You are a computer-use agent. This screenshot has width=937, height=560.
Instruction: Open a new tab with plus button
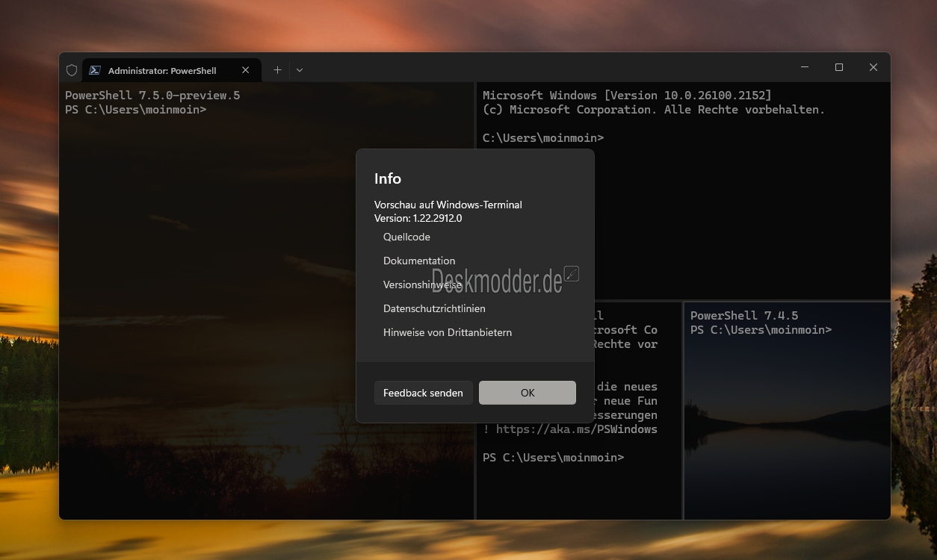(x=277, y=70)
